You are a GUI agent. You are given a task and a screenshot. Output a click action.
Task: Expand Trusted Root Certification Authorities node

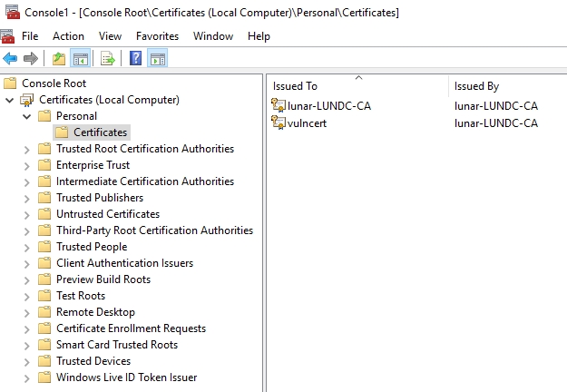point(26,149)
